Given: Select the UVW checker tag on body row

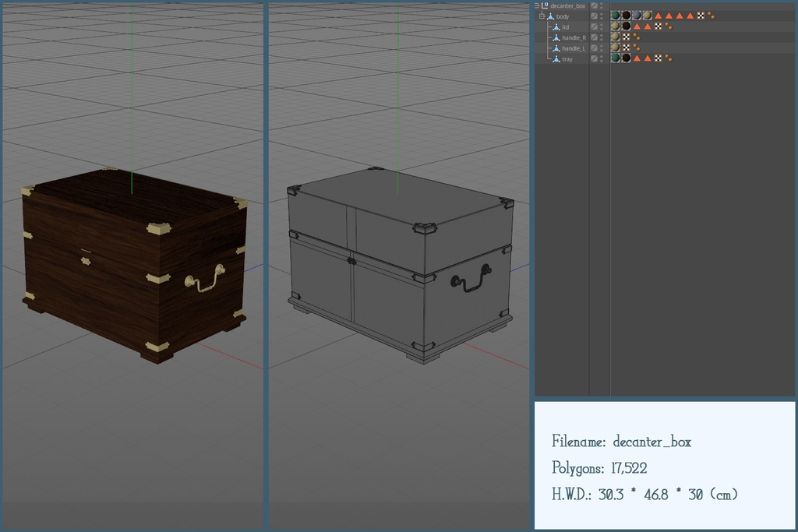Looking at the screenshot, I should [x=701, y=16].
